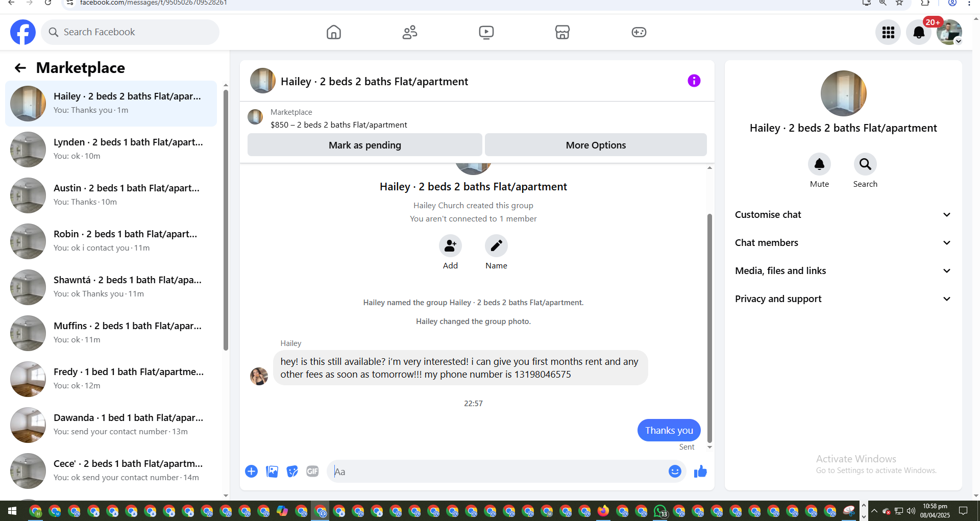Open the Video tab icon
980x521 pixels.
(x=486, y=32)
